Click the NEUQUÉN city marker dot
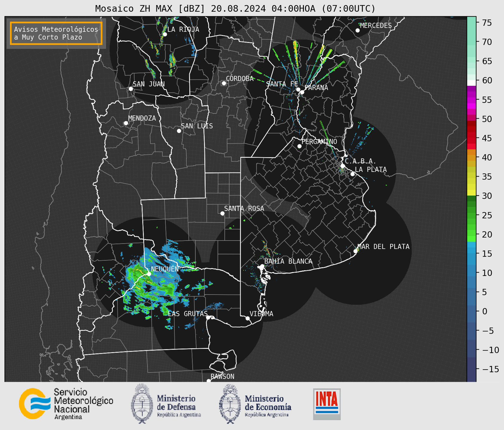504x430 pixels. point(149,274)
